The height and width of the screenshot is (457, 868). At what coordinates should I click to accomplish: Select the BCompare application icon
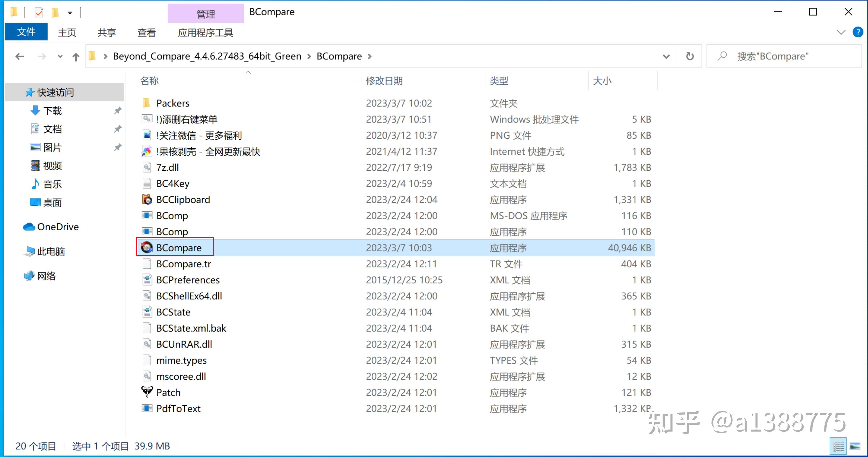[147, 248]
